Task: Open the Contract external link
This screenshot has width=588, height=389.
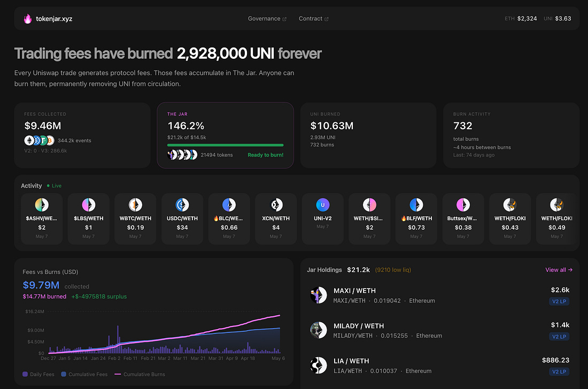Action: point(313,19)
